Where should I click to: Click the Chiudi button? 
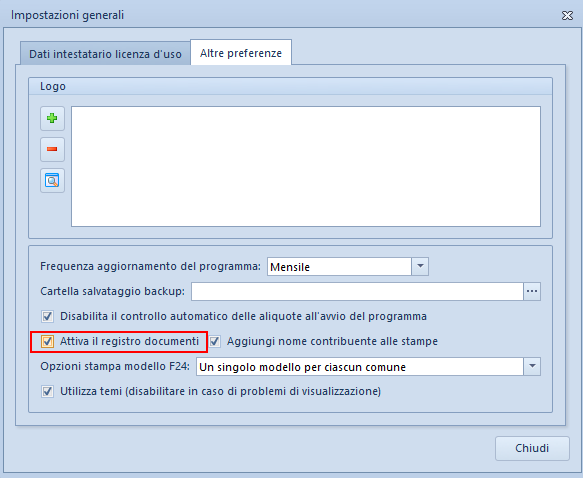[532, 448]
